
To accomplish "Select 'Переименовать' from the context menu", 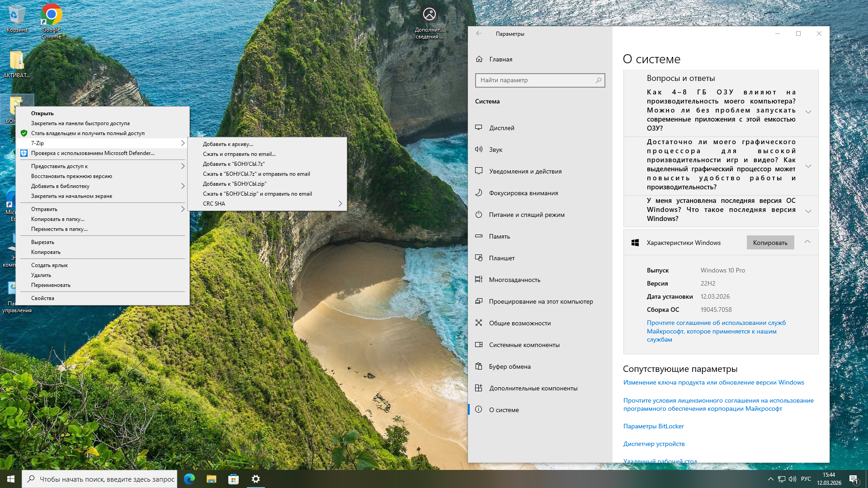I will pos(51,285).
